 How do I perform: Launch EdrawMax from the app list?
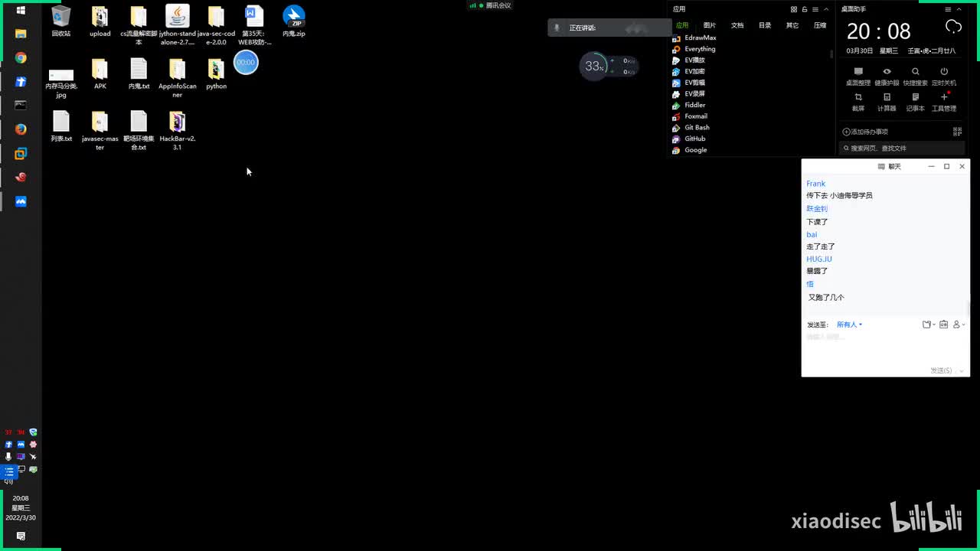click(694, 37)
